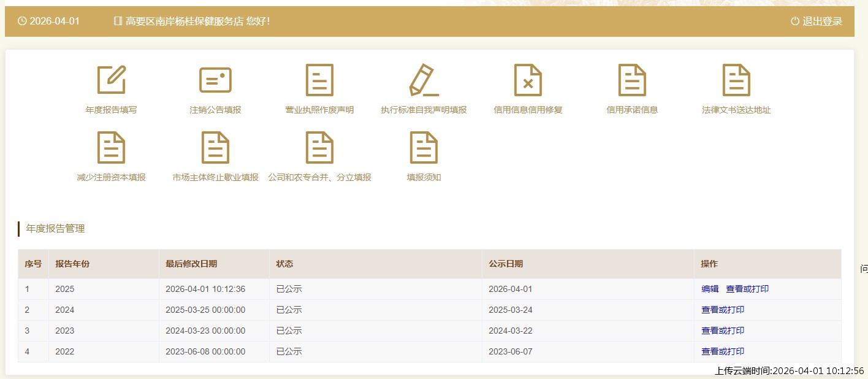Click the 减少注册资本填报 icon

[x=111, y=148]
